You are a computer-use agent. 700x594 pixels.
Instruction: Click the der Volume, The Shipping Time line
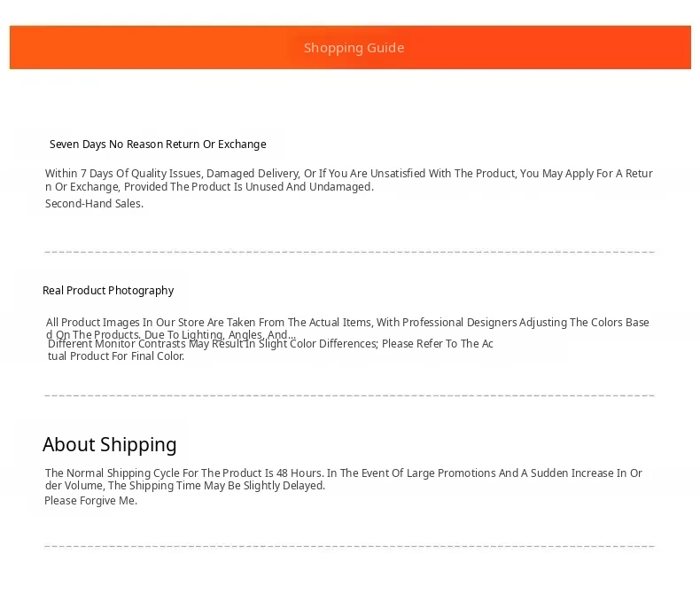(185, 486)
